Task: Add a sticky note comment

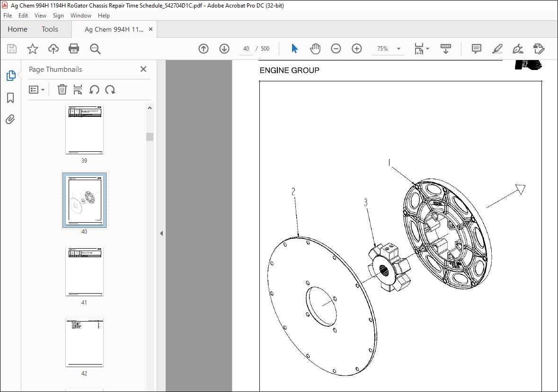Action: [476, 49]
